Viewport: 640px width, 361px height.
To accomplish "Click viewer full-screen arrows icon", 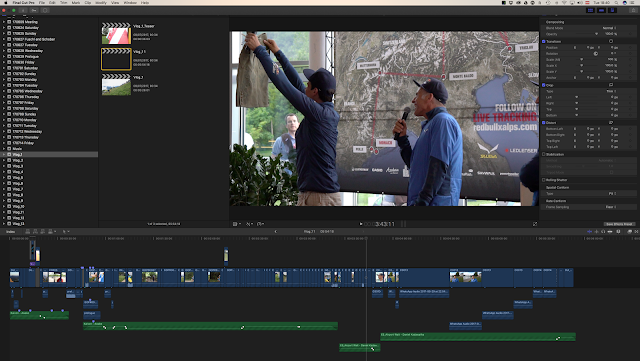I will click(535, 224).
